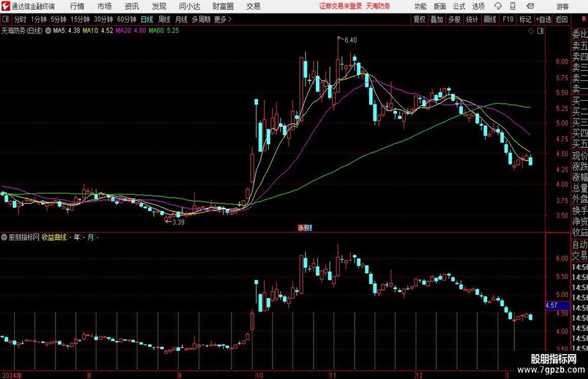Switch to 5分钟 period tab
The image size is (588, 379).
tap(58, 19)
